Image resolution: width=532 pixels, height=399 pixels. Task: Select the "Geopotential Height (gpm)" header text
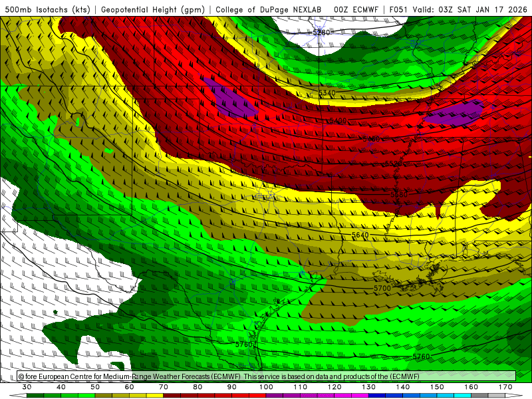tap(153, 9)
